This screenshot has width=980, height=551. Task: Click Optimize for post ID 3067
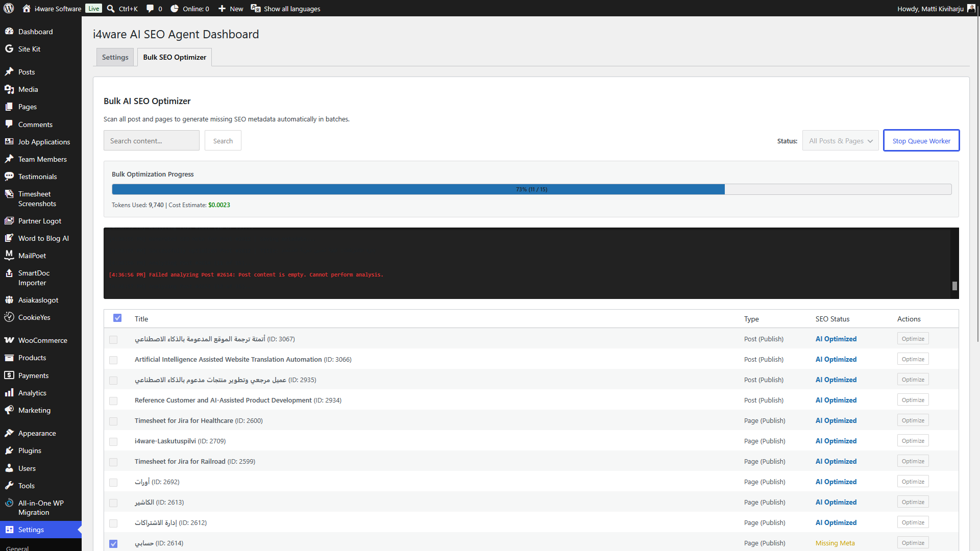(x=913, y=338)
